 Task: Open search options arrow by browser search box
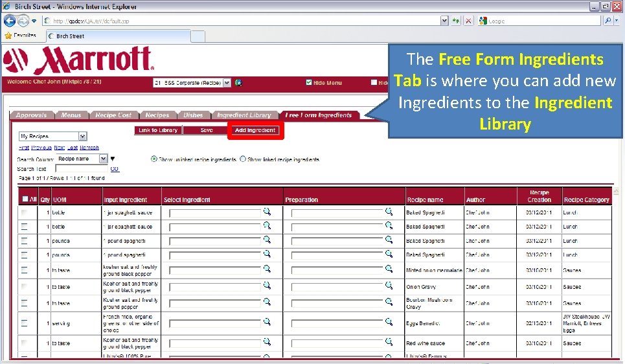[x=617, y=21]
